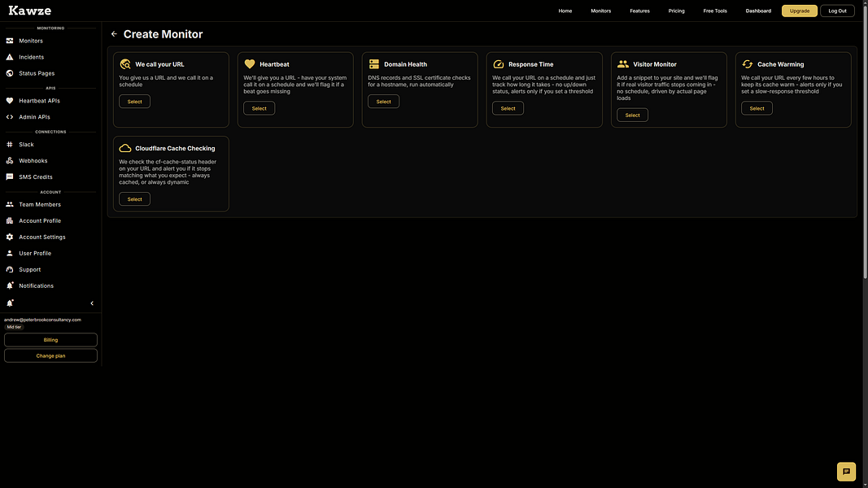This screenshot has height=488, width=868.
Task: Click the Support headset icon
Action: tap(10, 269)
